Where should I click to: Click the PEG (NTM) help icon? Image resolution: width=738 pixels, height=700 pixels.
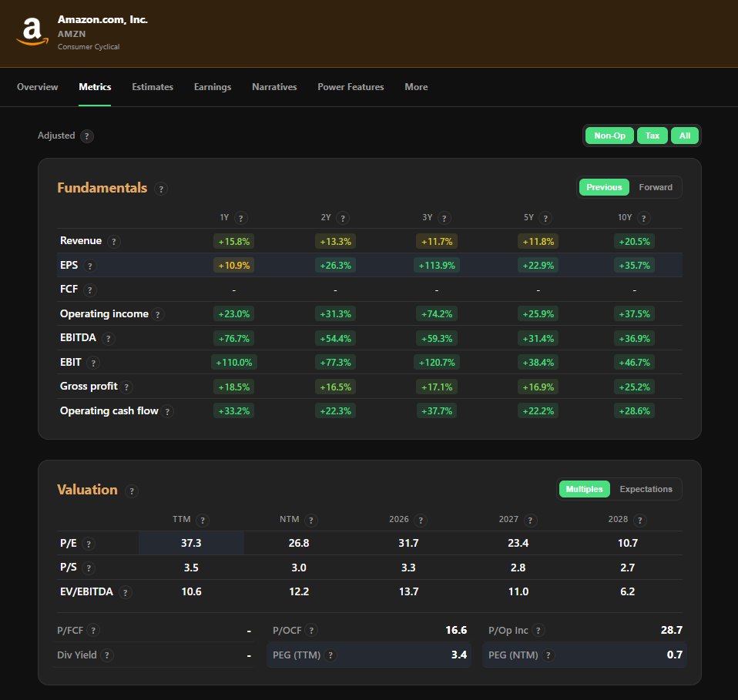point(548,655)
